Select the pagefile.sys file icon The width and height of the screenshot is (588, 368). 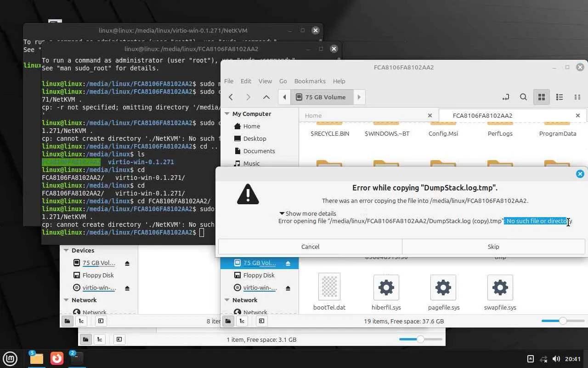click(x=443, y=287)
